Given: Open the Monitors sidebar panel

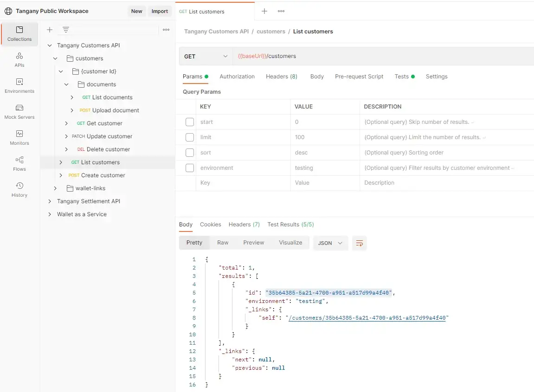Looking at the screenshot, I should point(19,137).
